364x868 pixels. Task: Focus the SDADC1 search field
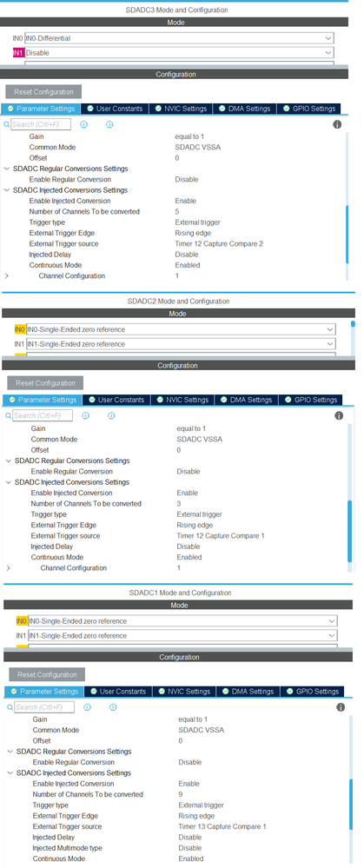(x=45, y=707)
